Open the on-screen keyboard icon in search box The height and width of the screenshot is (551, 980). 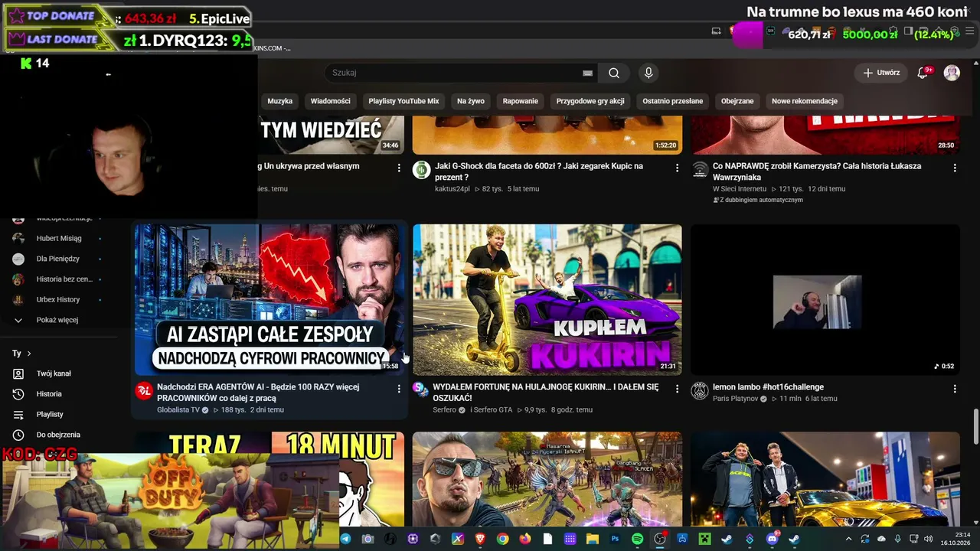tap(587, 73)
